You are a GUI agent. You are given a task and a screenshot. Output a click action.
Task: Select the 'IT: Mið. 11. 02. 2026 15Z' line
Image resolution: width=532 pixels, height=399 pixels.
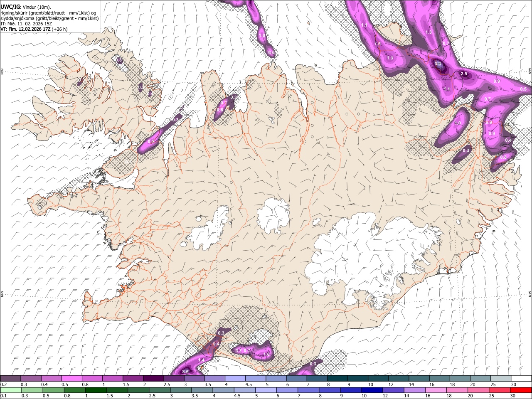coord(27,24)
